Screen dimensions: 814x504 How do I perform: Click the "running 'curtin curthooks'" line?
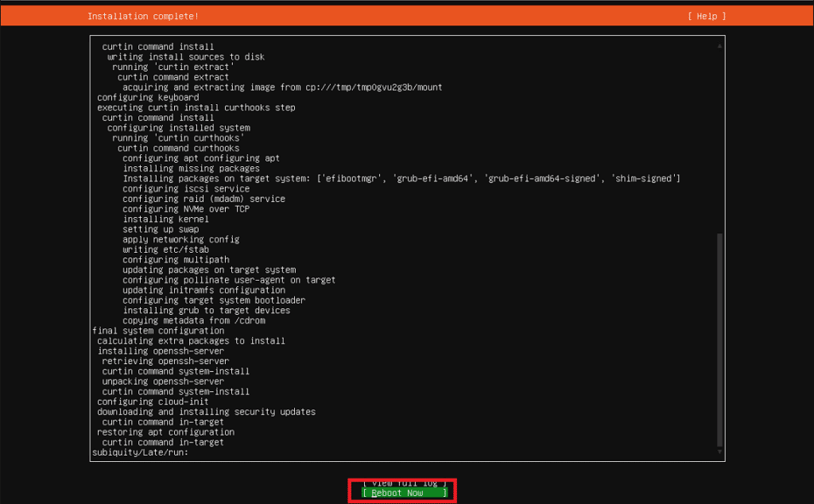pyautogui.click(x=178, y=138)
